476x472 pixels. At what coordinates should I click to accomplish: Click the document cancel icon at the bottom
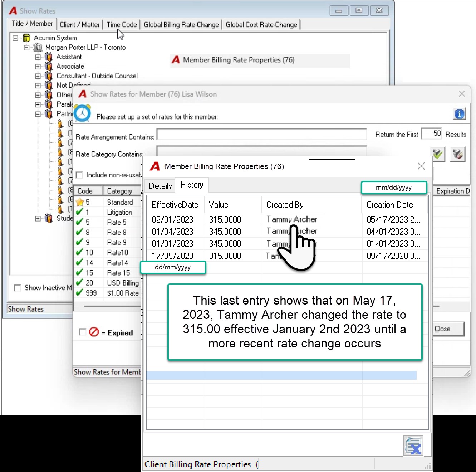click(413, 446)
